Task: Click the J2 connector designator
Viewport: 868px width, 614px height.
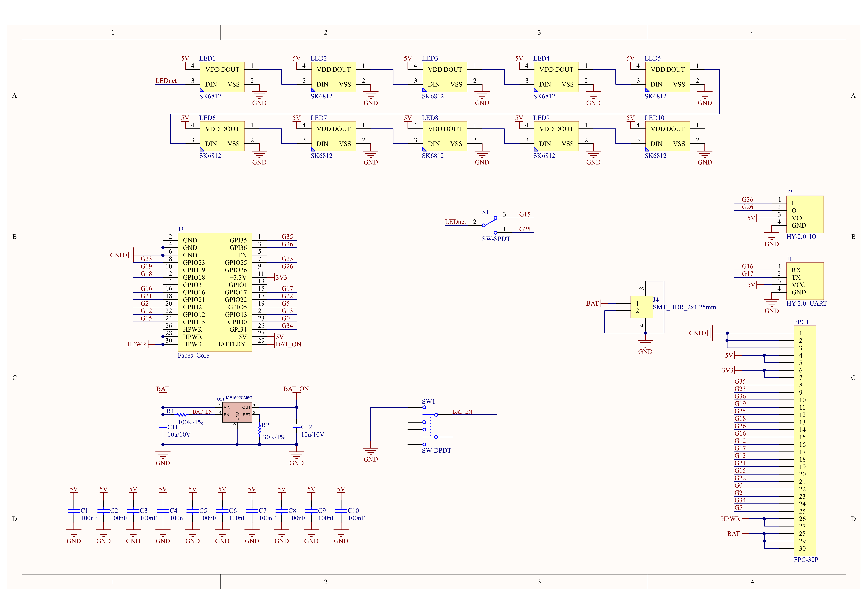Action: click(789, 192)
